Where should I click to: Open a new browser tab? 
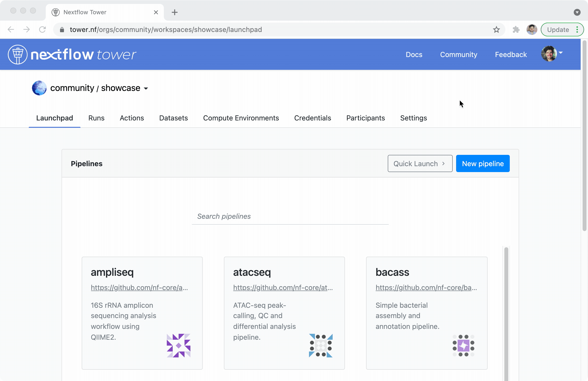(x=174, y=12)
